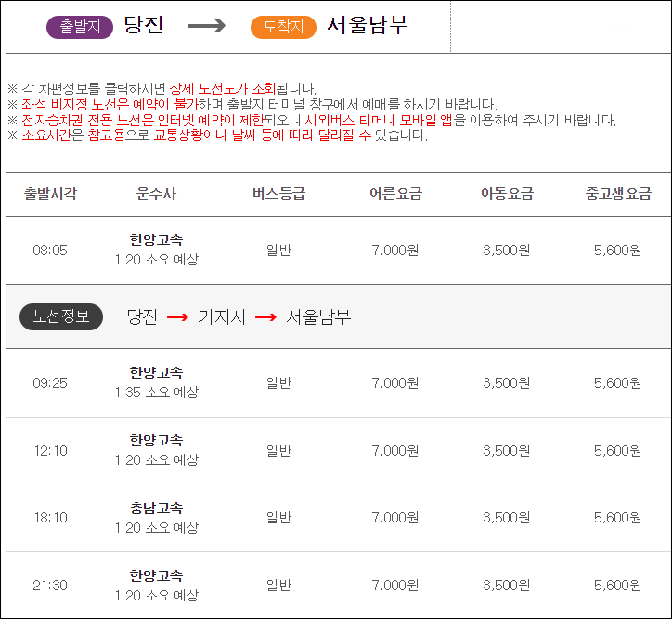Click the purple 출발지 badge
The image size is (672, 619).
pyautogui.click(x=80, y=27)
